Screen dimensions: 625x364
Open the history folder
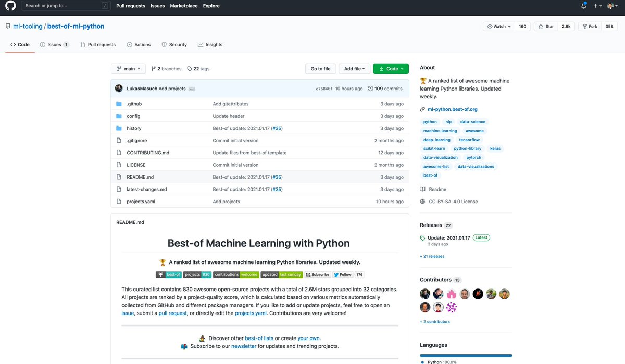pyautogui.click(x=134, y=128)
